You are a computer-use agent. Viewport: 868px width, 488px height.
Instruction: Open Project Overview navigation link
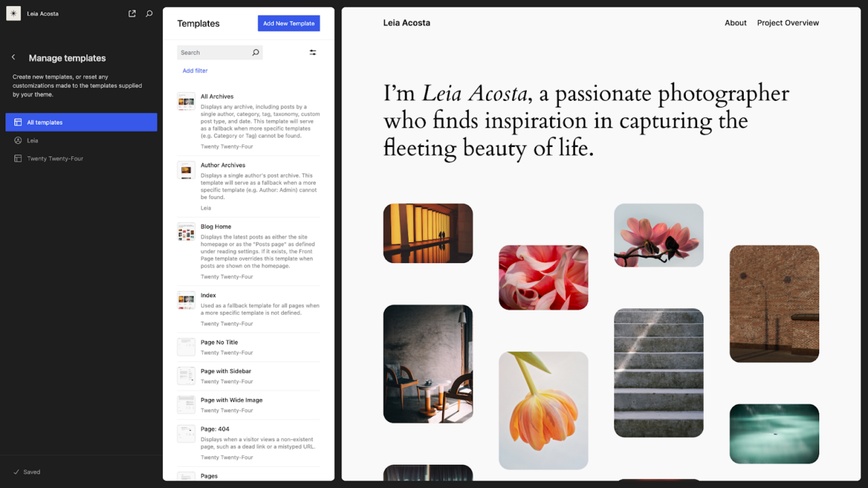pos(788,23)
